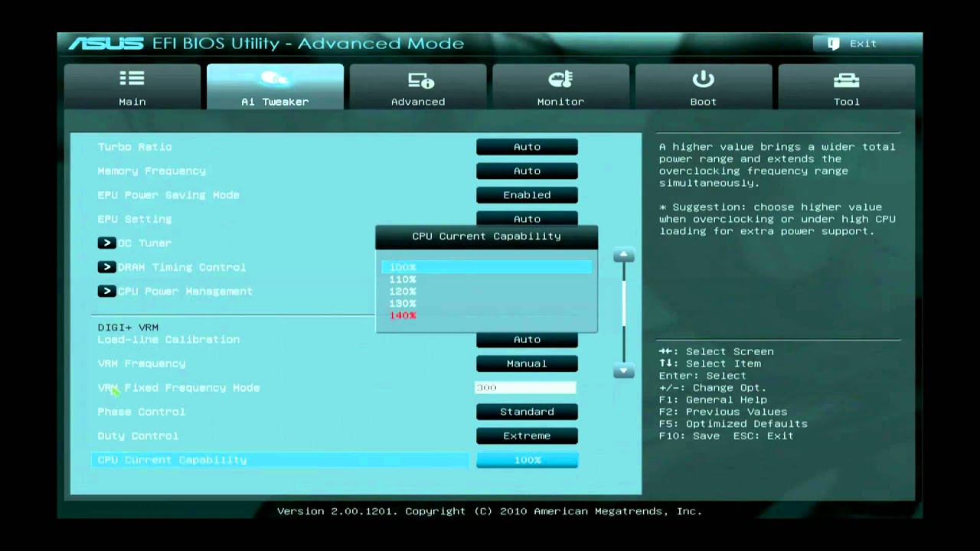
Task: Select the Load-line Calibration row
Action: click(168, 339)
